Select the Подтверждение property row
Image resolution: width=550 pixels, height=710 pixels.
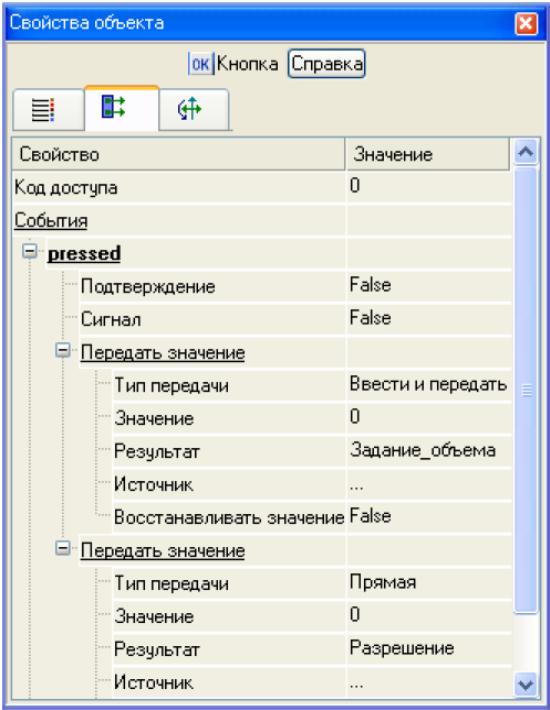296,286
